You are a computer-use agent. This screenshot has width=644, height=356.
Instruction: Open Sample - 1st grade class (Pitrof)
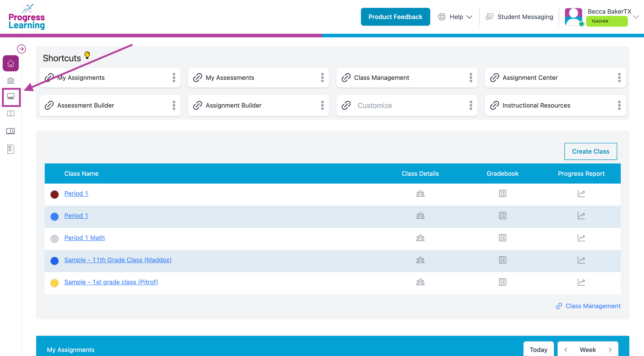[111, 282]
